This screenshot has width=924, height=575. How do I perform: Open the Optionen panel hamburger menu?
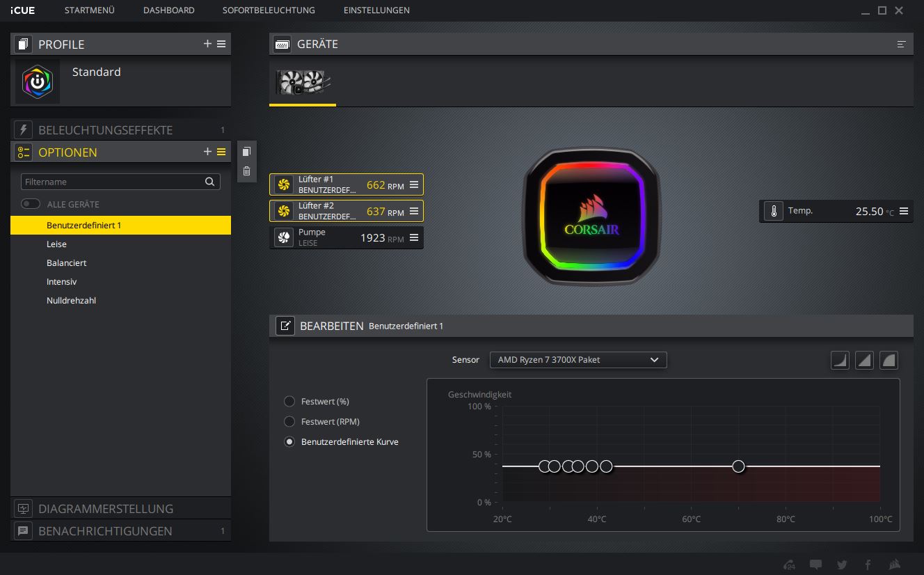221,152
